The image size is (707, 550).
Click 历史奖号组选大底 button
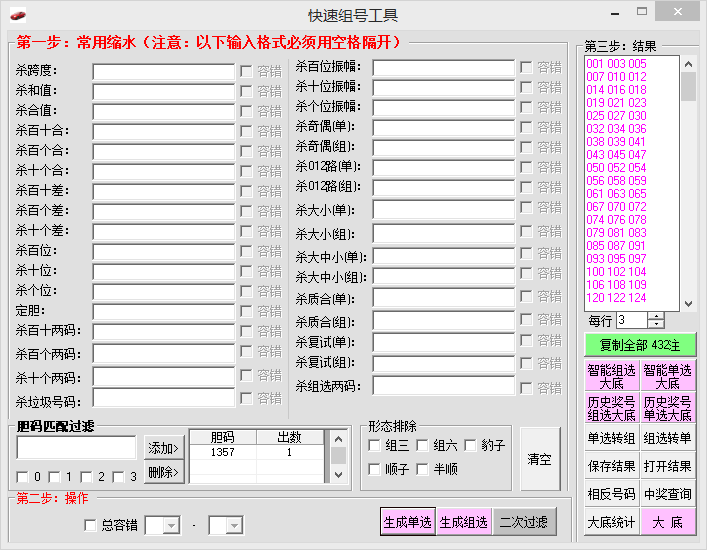[x=611, y=408]
